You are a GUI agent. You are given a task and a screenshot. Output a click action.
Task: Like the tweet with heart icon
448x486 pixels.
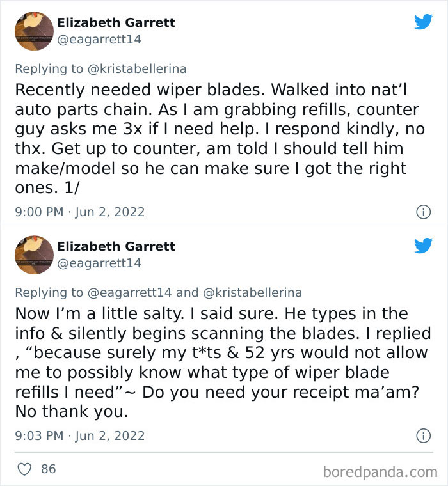coord(24,469)
